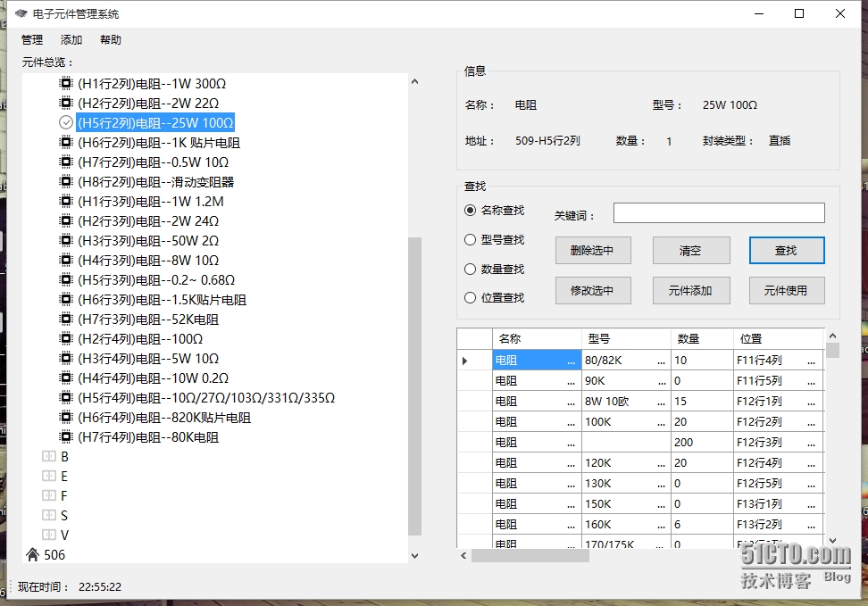Viewport: 868px width, 606px height.
Task: Click chip icon beside 1K 贴片电阻 row
Action: coord(66,142)
